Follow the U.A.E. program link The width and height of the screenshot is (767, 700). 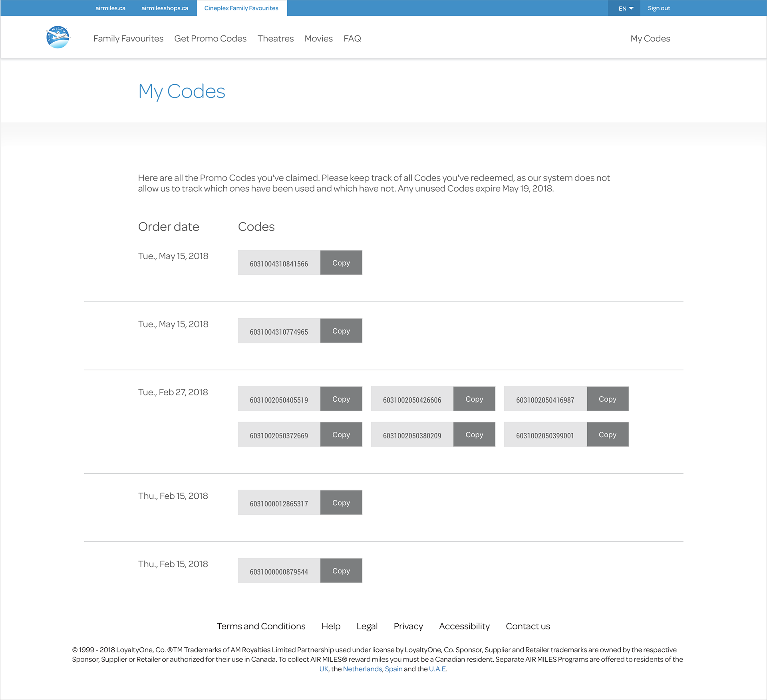coord(437,669)
